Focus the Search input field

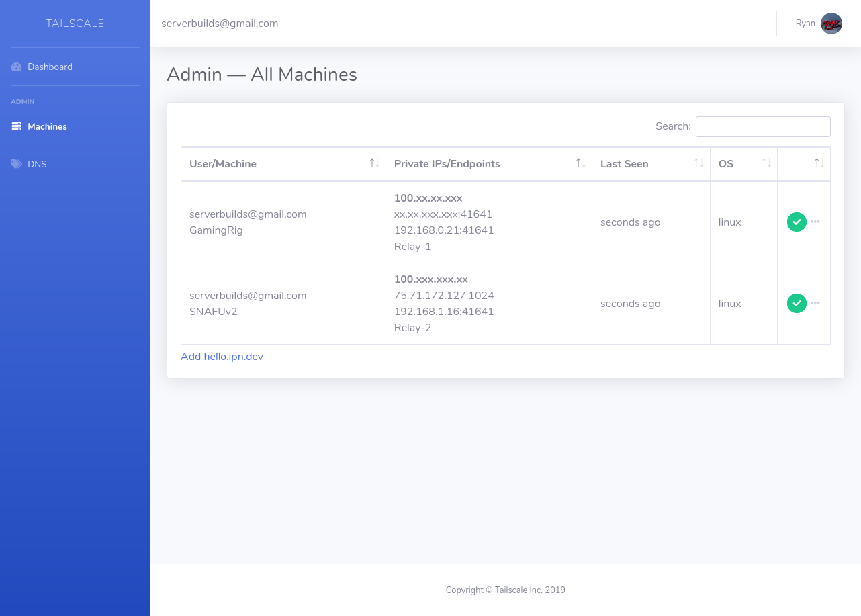pyautogui.click(x=763, y=126)
